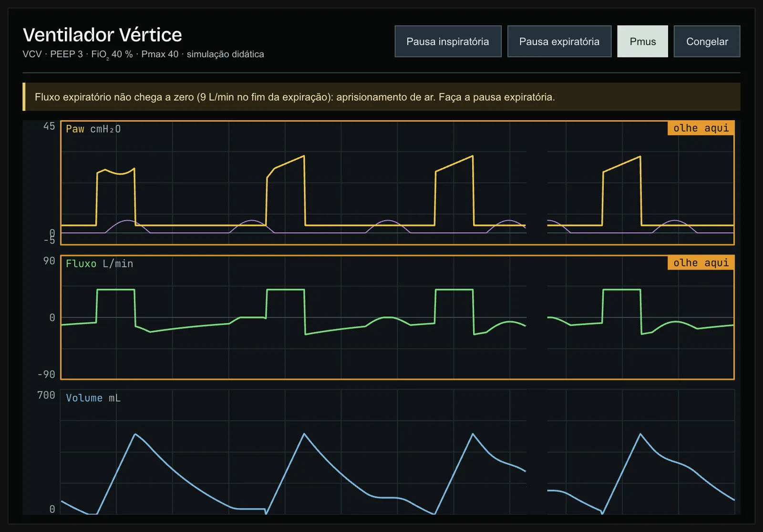
Task: Freeze waveforms with the Congelar button
Action: pos(707,41)
